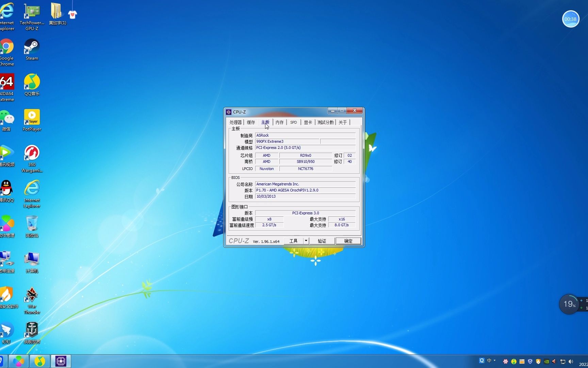
Task: Click the southbridge value SB910/950
Action: pyautogui.click(x=306, y=162)
